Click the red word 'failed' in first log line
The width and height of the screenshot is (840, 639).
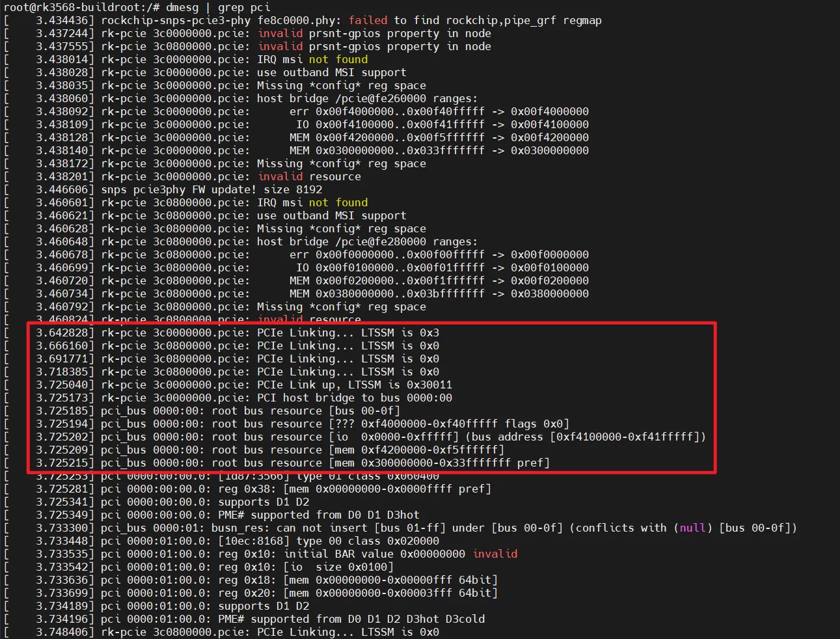coord(368,20)
